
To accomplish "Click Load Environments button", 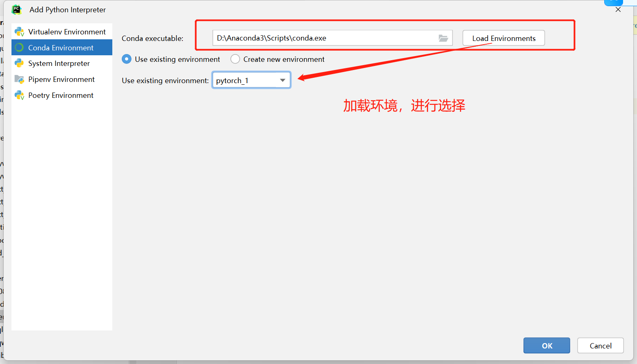I will point(504,38).
